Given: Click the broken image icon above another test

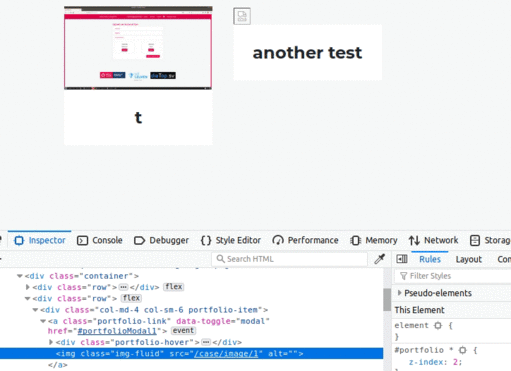Looking at the screenshot, I should click(242, 16).
